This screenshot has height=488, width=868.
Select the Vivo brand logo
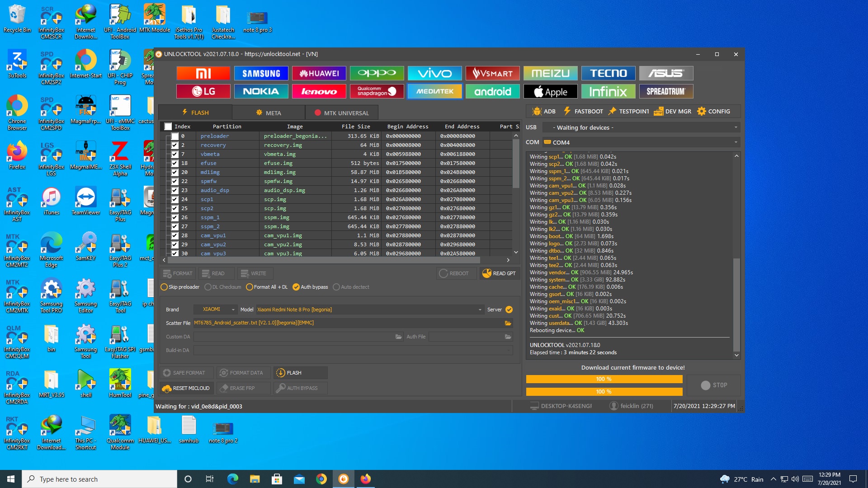coord(434,73)
